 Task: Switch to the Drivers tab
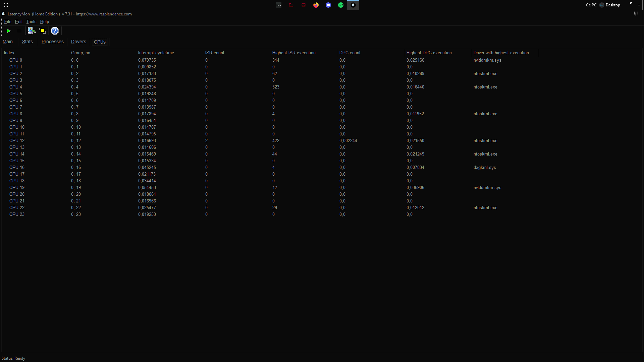78,42
